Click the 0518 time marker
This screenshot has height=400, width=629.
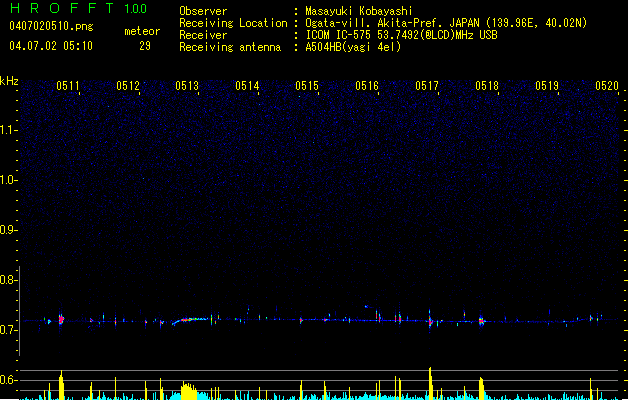(x=487, y=86)
